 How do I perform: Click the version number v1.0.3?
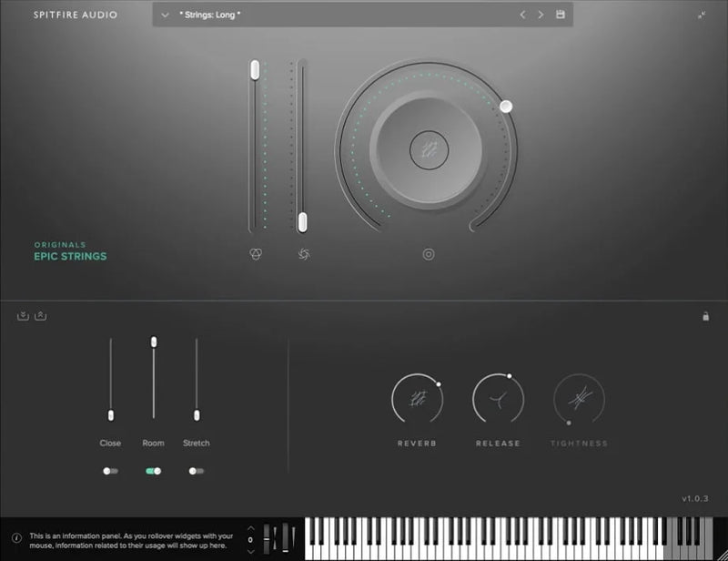[x=695, y=499]
